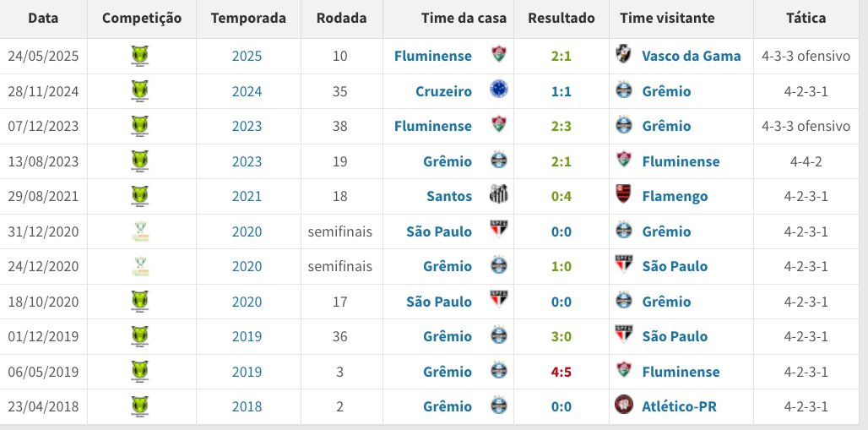The width and height of the screenshot is (868, 430).
Task: Click Vasco da Gama club crest icon
Action: 623,56
